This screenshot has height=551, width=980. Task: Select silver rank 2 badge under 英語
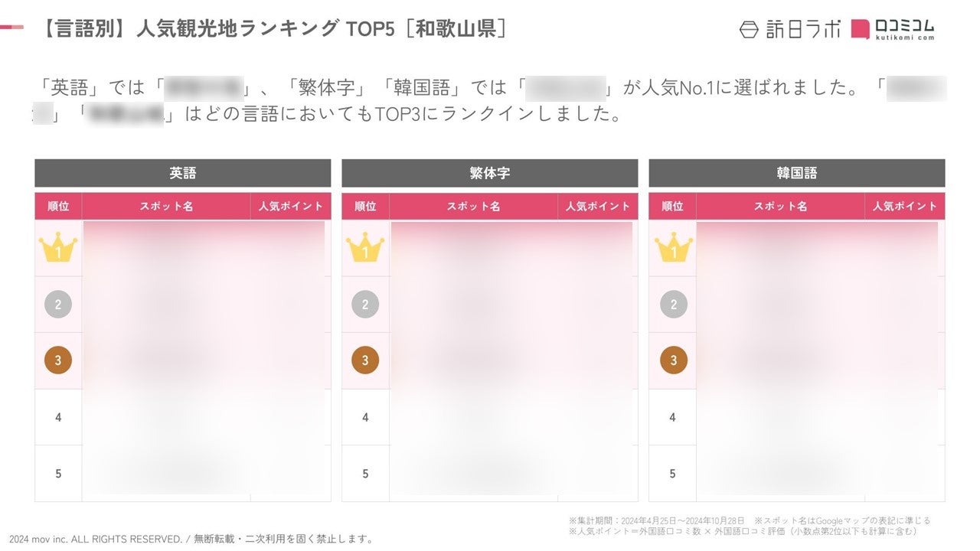pos(58,305)
